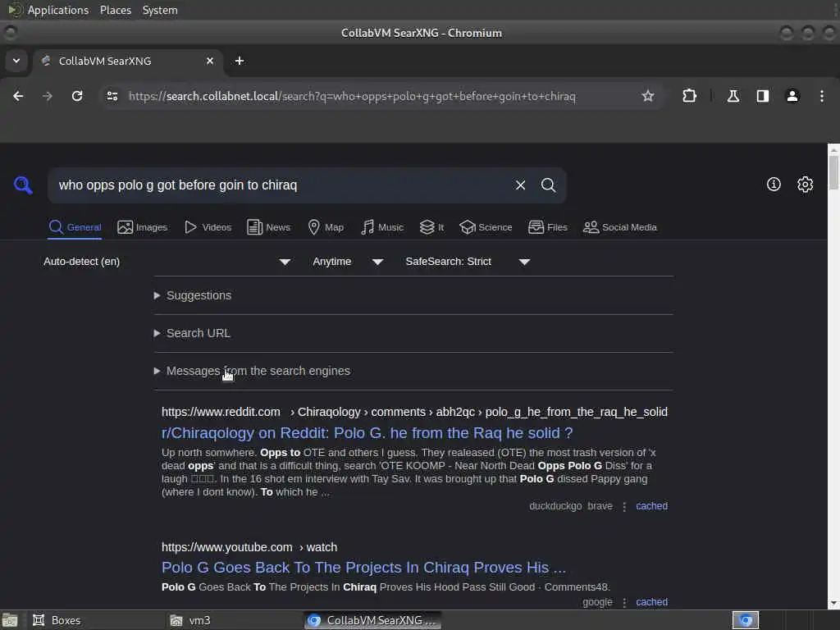
Task: Close the CollabVM SearXNG tab
Action: coord(210,61)
